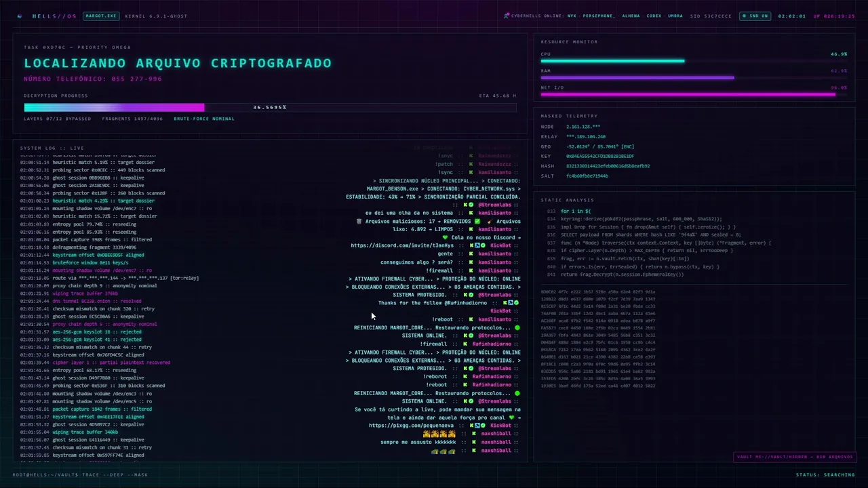
Task: Click the green check emoji after REMOVIDOS
Action: pos(478,221)
